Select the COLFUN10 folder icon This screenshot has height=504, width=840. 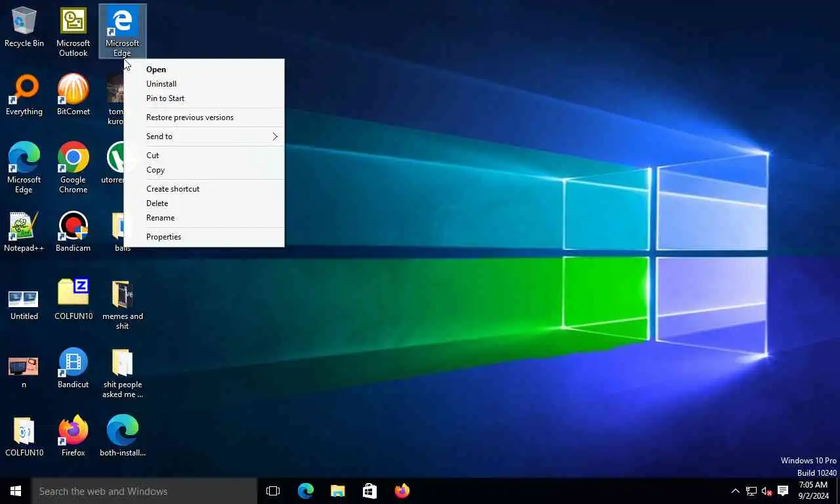(x=24, y=437)
